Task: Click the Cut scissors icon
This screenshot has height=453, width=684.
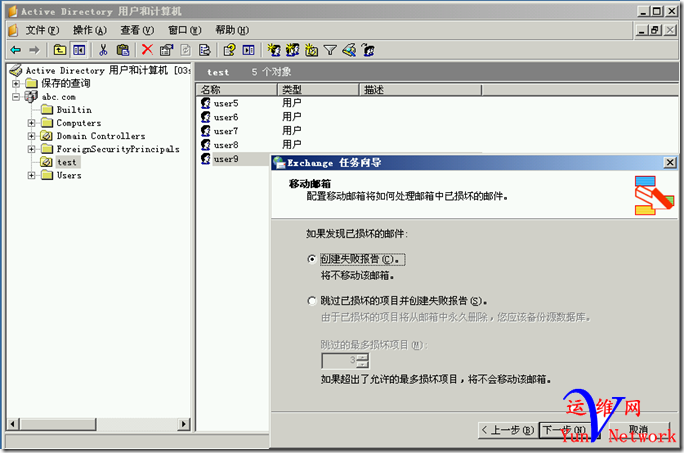Action: click(x=103, y=50)
